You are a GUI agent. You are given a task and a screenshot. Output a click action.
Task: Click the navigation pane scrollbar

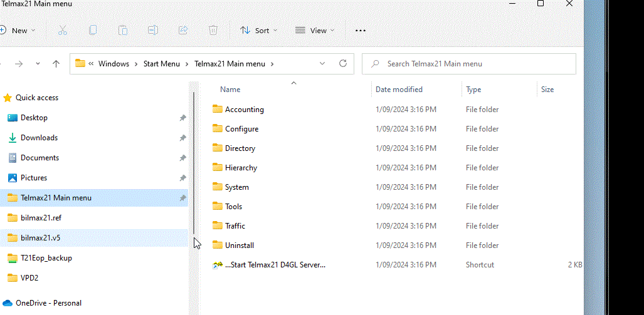[194, 164]
